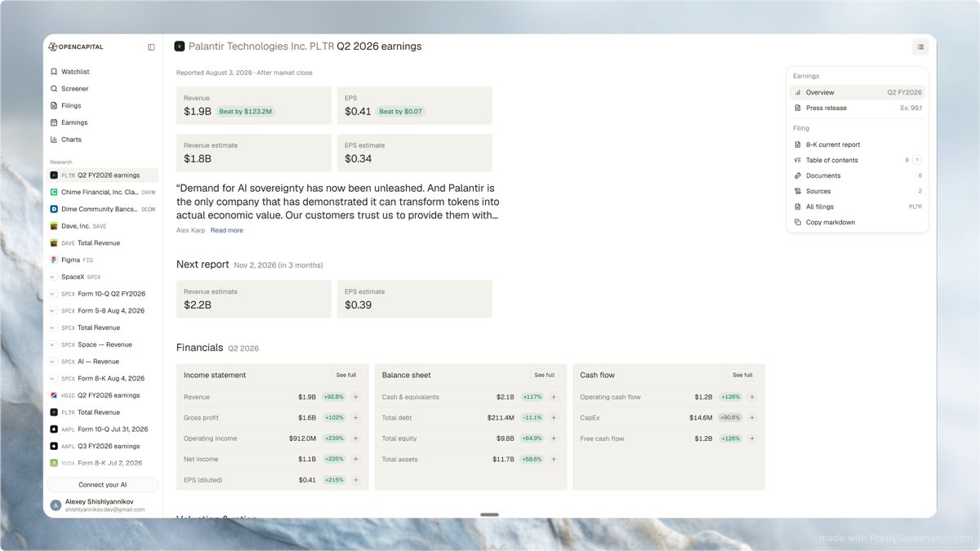The width and height of the screenshot is (980, 551).
Task: Click the Beat by $0.07 EPS badge
Action: click(400, 111)
